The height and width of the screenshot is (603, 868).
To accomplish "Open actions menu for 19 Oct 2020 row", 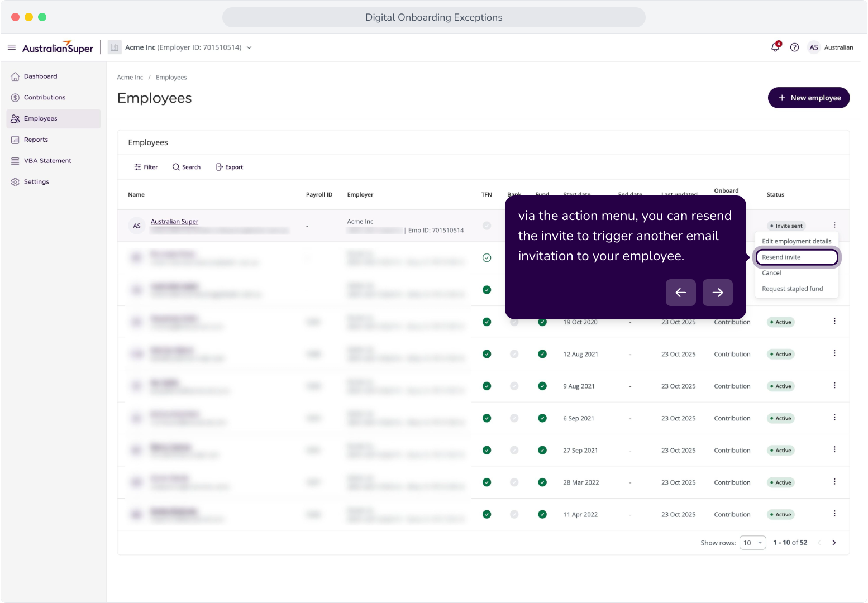I will [834, 321].
